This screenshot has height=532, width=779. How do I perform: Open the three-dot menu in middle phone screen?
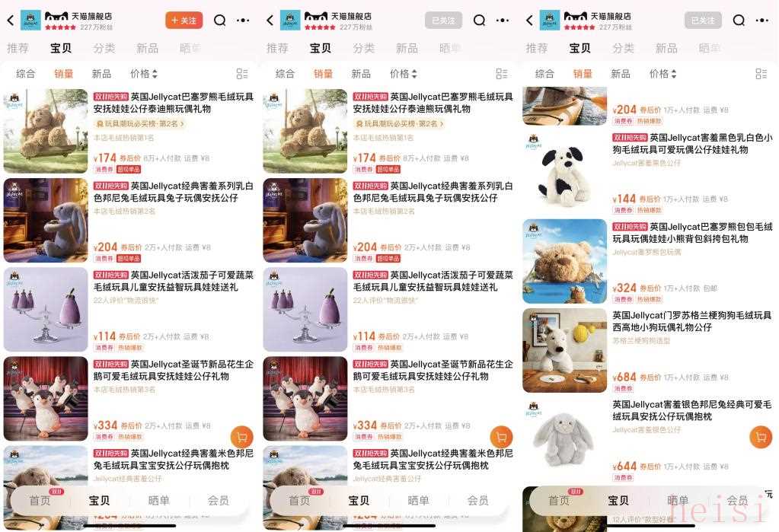click(503, 21)
